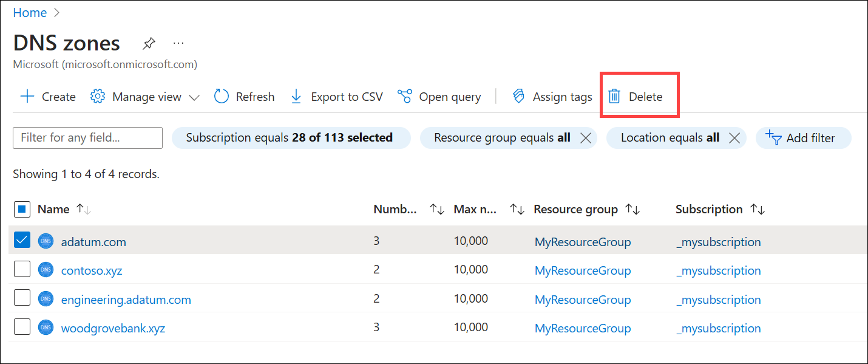Click the Create plus icon
The height and width of the screenshot is (364, 868).
[27, 97]
